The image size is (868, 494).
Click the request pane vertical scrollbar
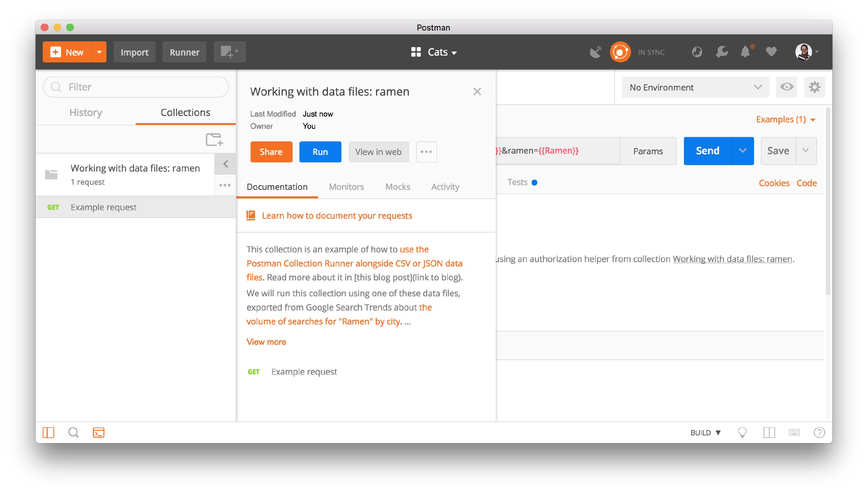pyautogui.click(x=828, y=201)
